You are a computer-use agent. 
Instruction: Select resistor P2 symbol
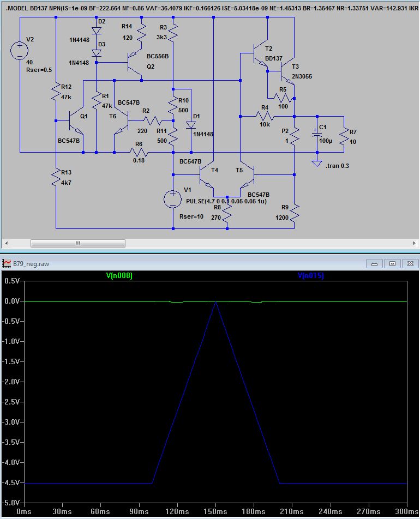click(294, 136)
